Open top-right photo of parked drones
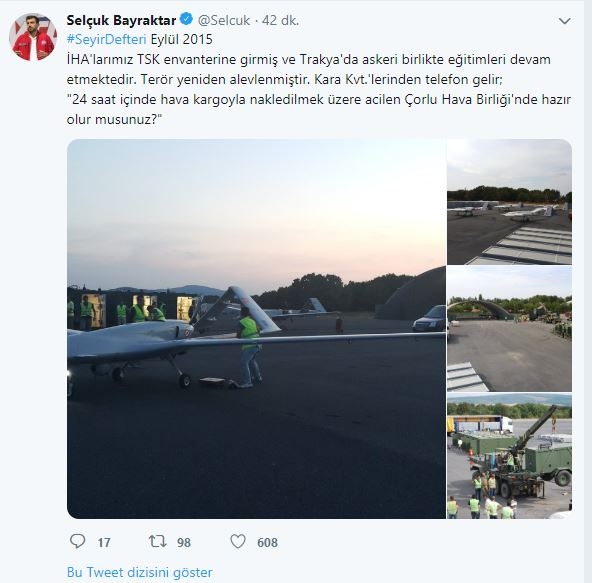This screenshot has width=592, height=583. tap(509, 202)
